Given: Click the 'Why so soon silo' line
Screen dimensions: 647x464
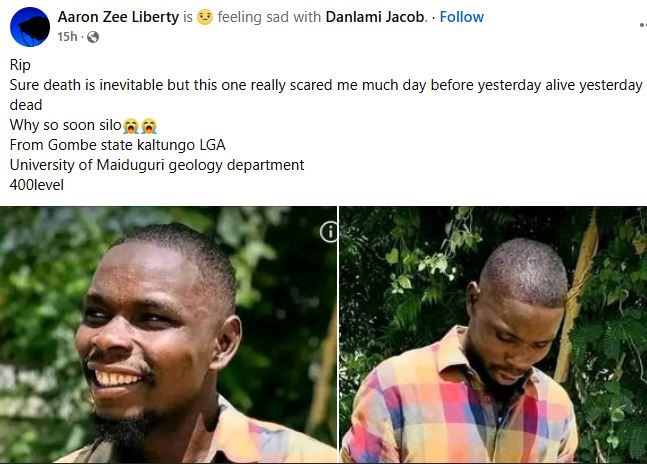Looking at the screenshot, I should point(66,125).
